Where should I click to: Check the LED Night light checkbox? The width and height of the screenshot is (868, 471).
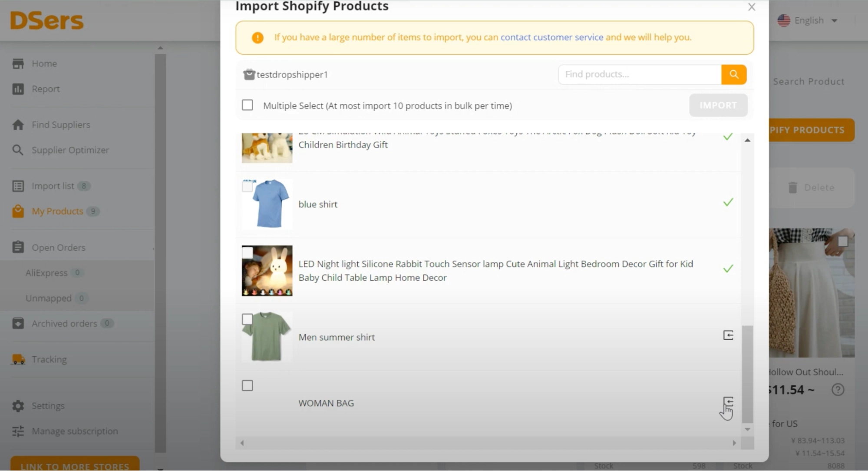[248, 252]
